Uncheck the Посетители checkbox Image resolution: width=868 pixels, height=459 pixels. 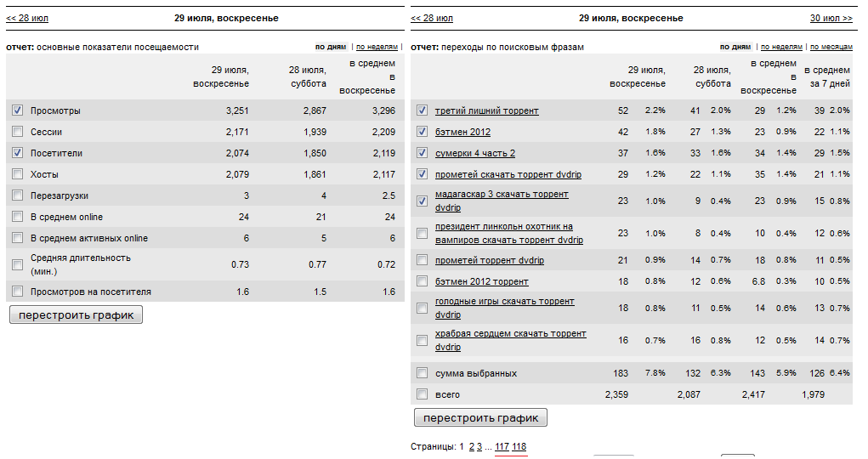pos(18,153)
